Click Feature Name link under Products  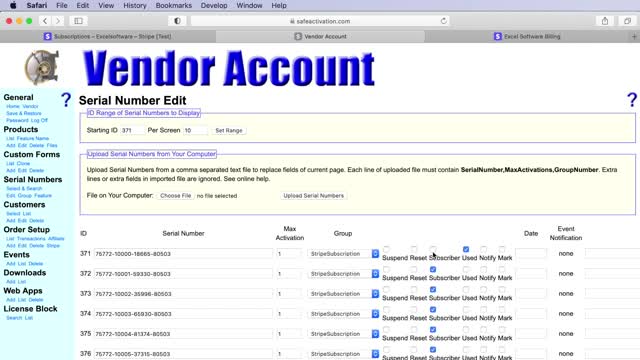coord(33,138)
